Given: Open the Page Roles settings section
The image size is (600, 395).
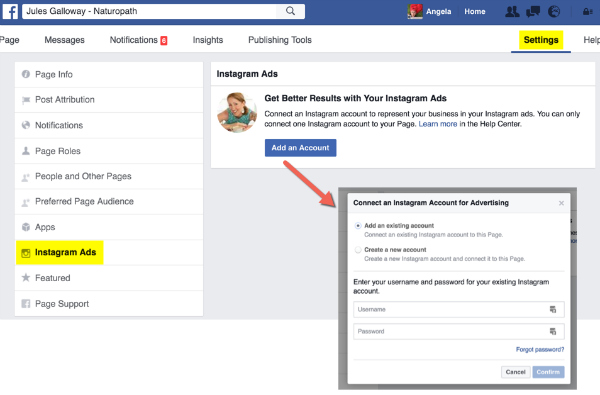Looking at the screenshot, I should (109, 151).
